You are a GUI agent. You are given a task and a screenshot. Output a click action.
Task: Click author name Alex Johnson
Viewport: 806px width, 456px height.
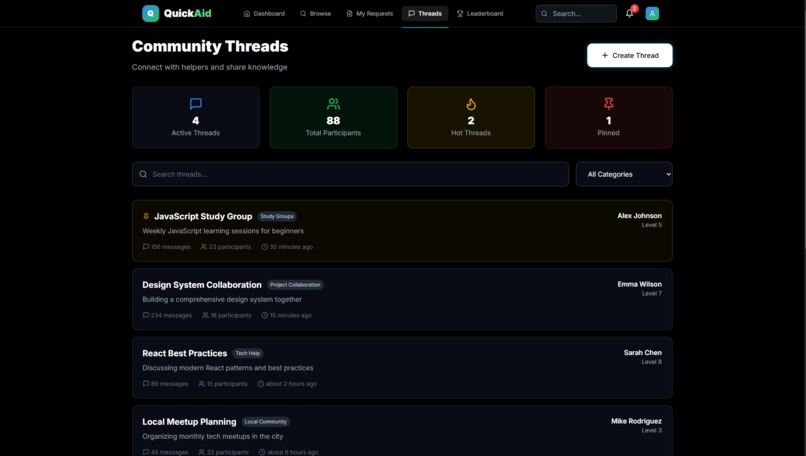point(639,216)
